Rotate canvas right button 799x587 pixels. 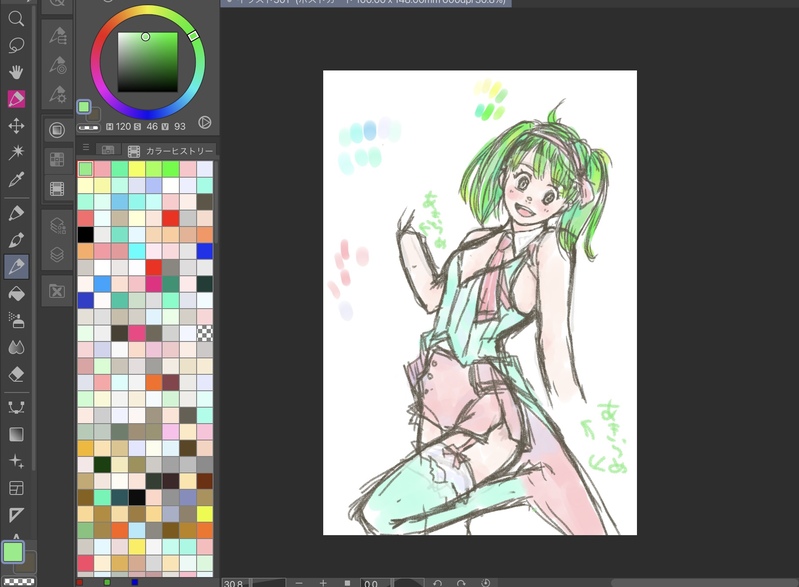461,583
